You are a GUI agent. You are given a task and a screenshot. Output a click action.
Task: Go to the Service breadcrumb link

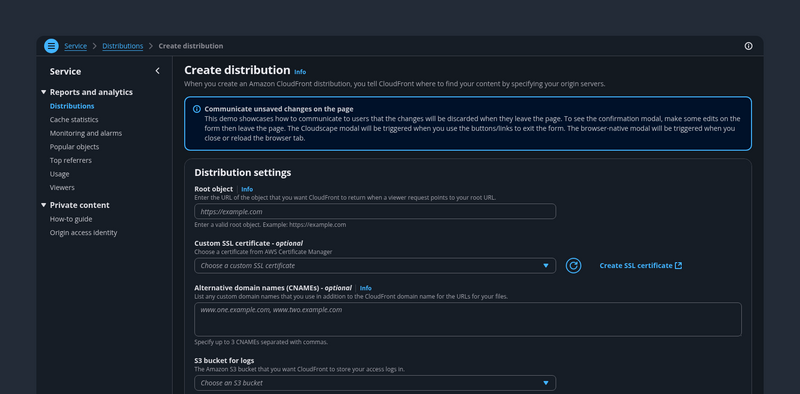point(76,46)
